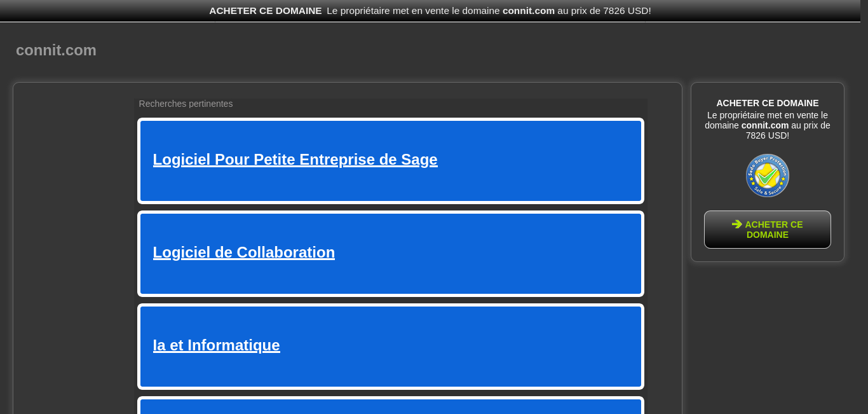Click the Sedo Buyer Protection badge
Viewport: 868px width, 414px height.
click(768, 176)
